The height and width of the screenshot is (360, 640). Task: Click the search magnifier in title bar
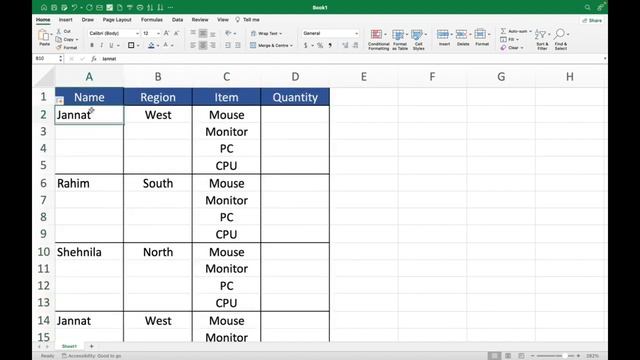[587, 7]
